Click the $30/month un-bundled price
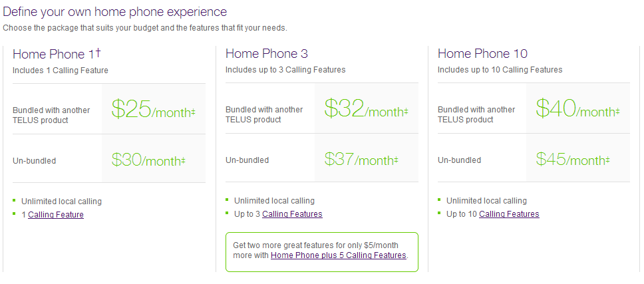 pos(148,160)
